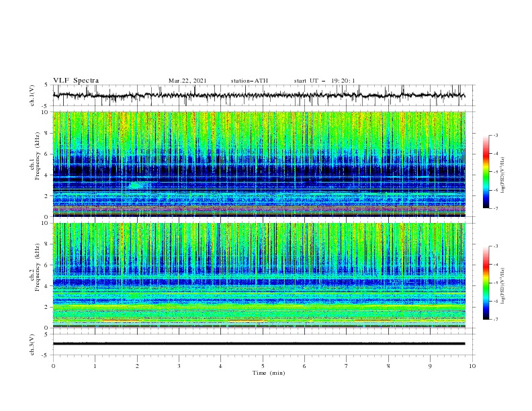Viewport: 532px width, 411px height.
Task: Click the ch.1 color bar "-3" tick label
Action: point(495,135)
